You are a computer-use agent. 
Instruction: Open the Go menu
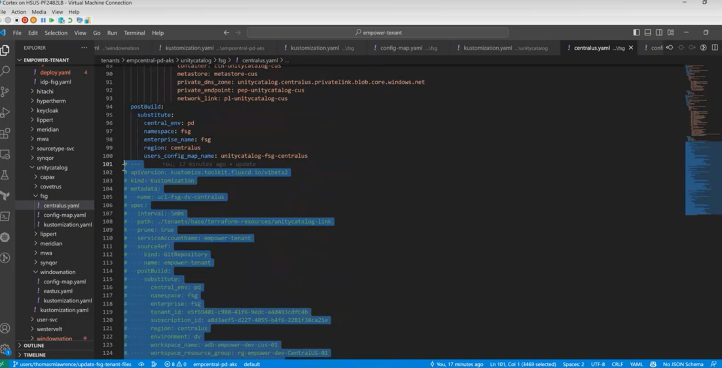coord(97,33)
